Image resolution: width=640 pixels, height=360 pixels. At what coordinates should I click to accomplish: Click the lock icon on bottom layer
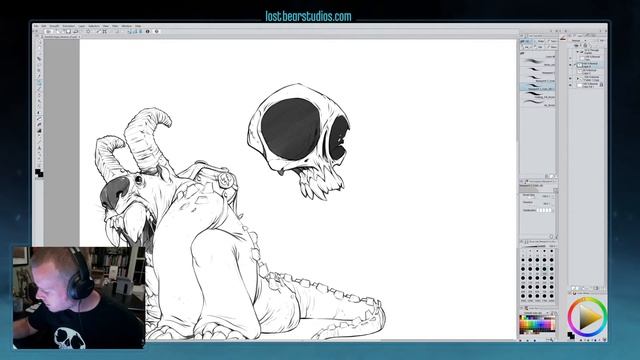coord(602,84)
